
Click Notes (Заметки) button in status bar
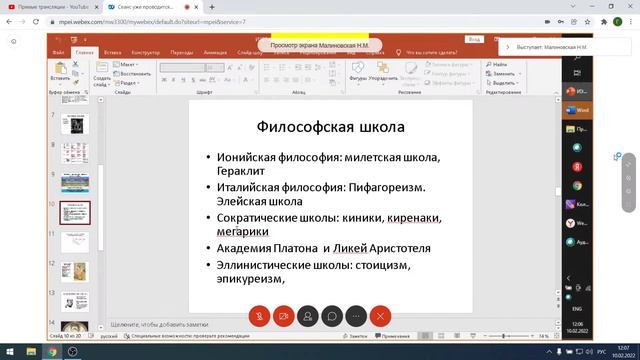(x=355, y=336)
